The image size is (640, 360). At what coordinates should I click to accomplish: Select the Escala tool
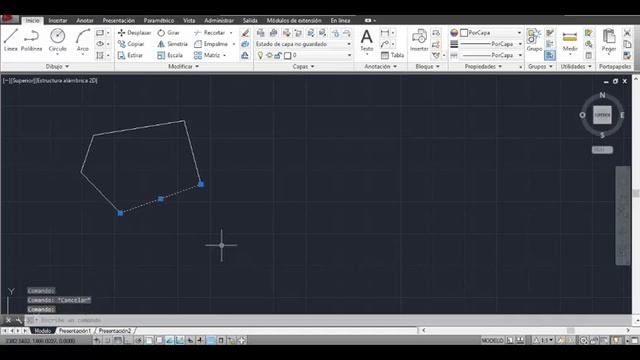[170, 55]
